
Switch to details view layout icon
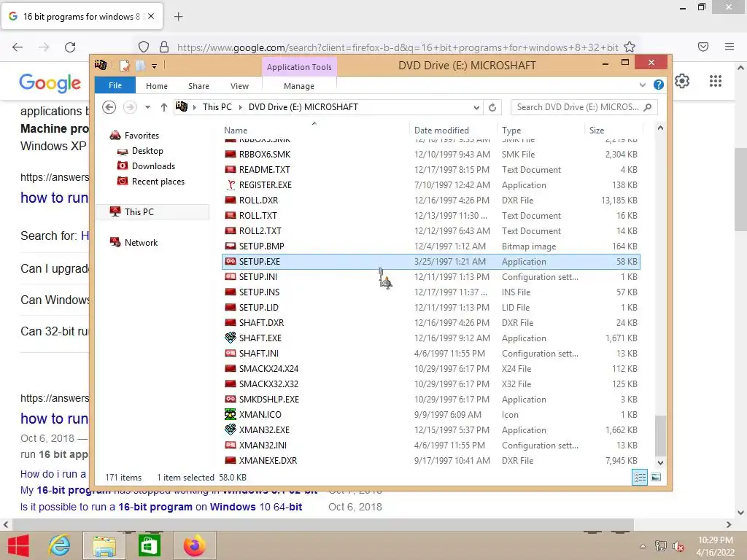[x=640, y=477]
